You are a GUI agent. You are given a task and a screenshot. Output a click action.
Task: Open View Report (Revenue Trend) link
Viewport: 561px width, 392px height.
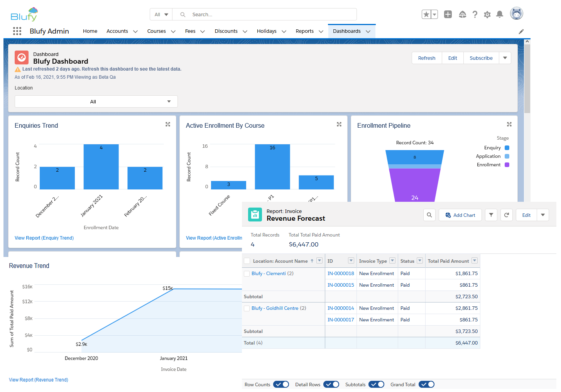(x=39, y=380)
